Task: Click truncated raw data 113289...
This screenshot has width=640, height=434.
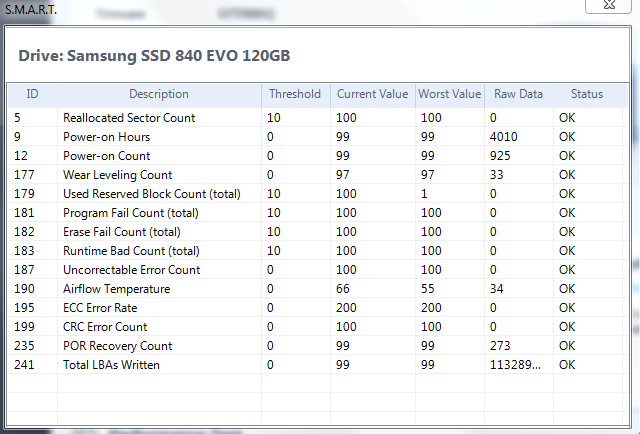Action: pyautogui.click(x=515, y=365)
